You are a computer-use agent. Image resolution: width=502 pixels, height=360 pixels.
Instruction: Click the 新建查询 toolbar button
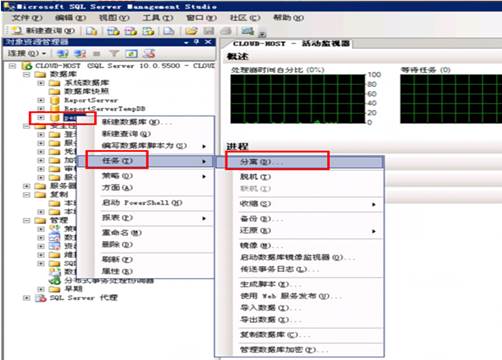[43, 31]
